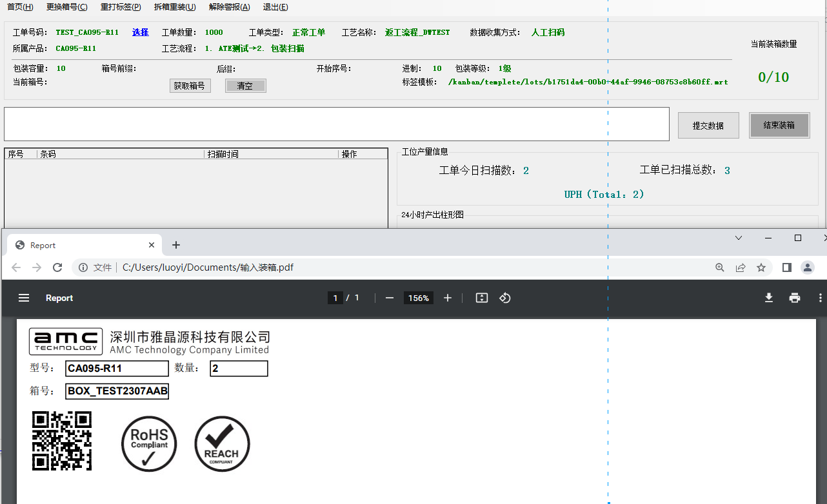The height and width of the screenshot is (504, 827).
Task: Open a new browser tab
Action: pyautogui.click(x=176, y=245)
